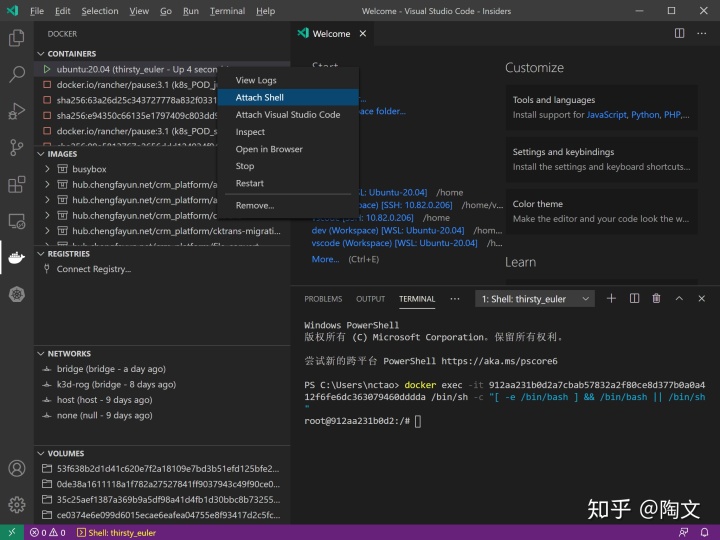Select the host network entry
The width and height of the screenshot is (720, 540).
[162, 400]
